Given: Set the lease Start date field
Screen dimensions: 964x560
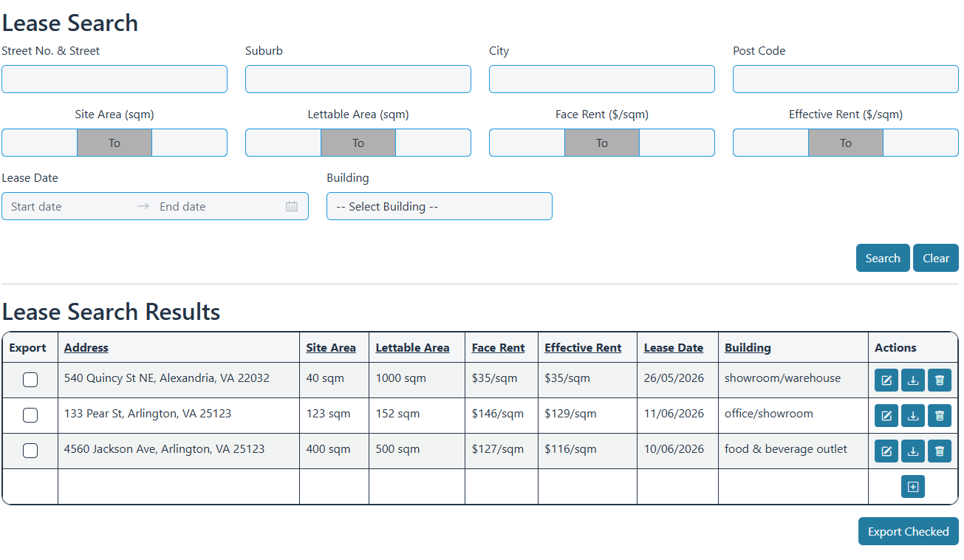Looking at the screenshot, I should (70, 206).
